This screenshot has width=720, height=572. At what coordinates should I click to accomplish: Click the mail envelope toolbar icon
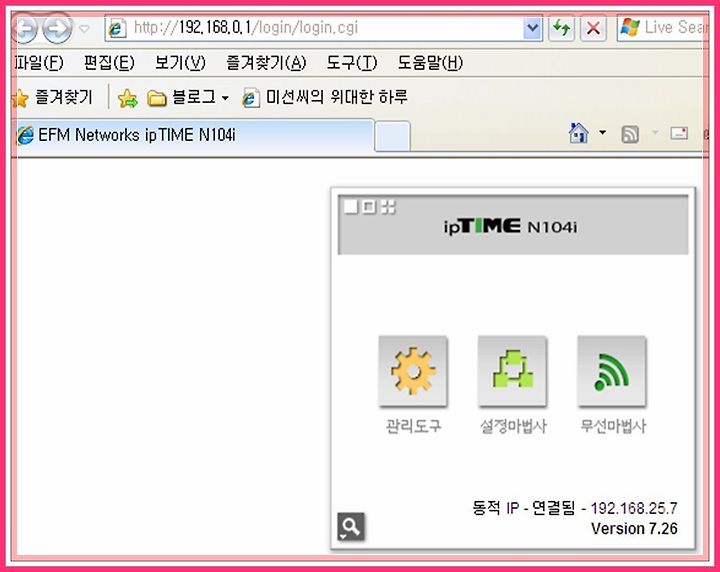pyautogui.click(x=679, y=134)
